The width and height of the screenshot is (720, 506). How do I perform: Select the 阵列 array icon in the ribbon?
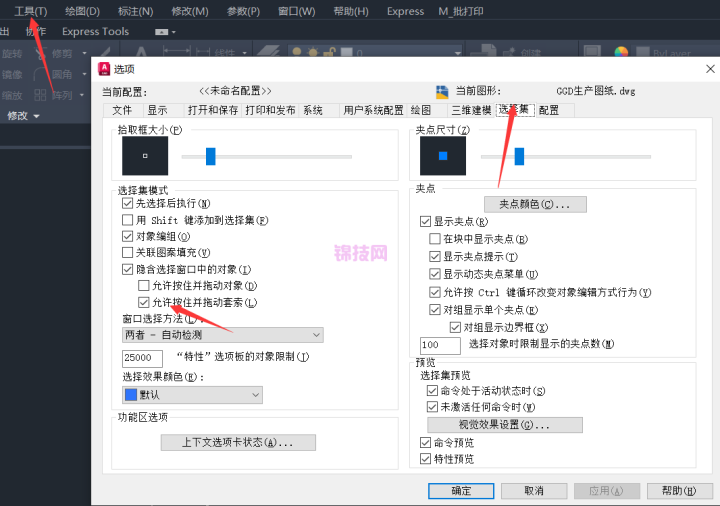[40, 95]
